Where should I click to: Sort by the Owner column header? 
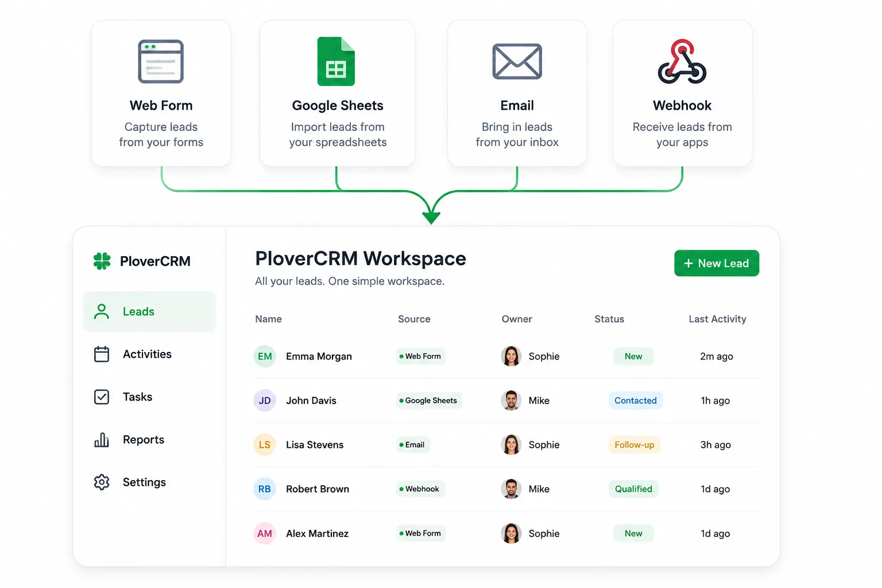click(517, 319)
